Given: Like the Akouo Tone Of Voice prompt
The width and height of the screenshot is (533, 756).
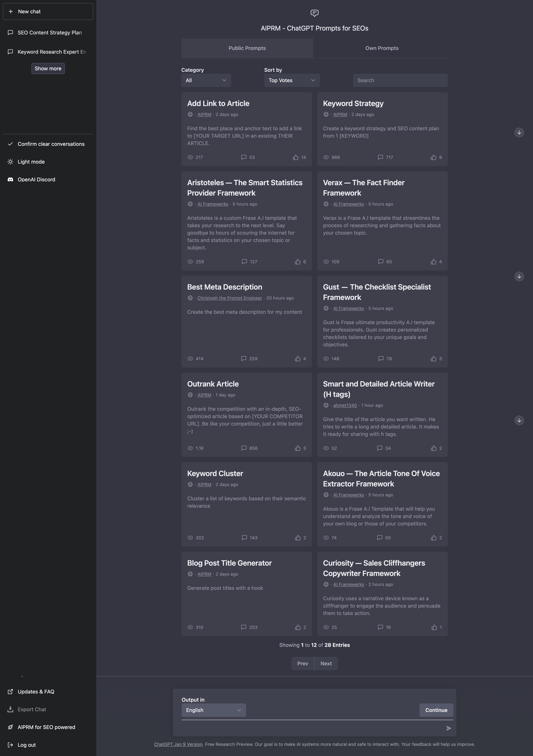Looking at the screenshot, I should coord(433,538).
